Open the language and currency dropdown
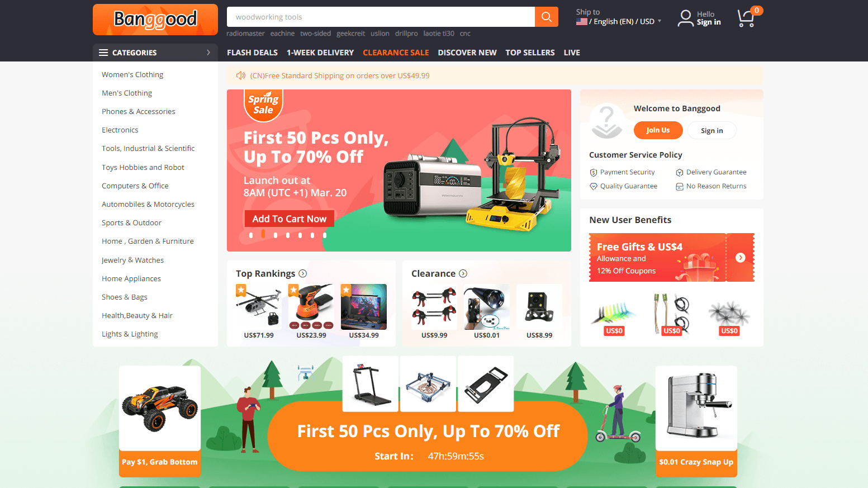This screenshot has height=488, width=868. (619, 21)
